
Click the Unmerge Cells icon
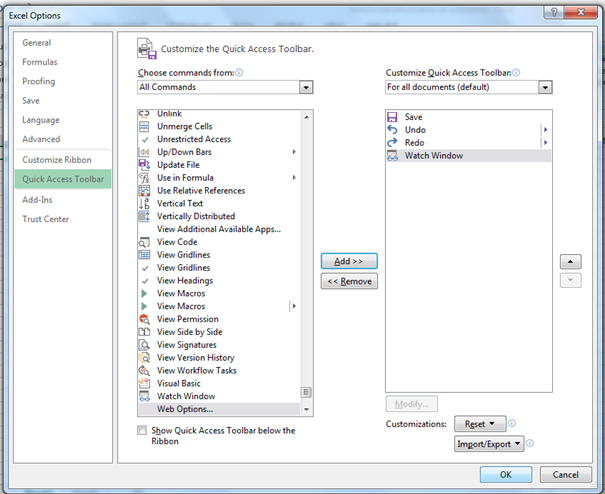144,126
